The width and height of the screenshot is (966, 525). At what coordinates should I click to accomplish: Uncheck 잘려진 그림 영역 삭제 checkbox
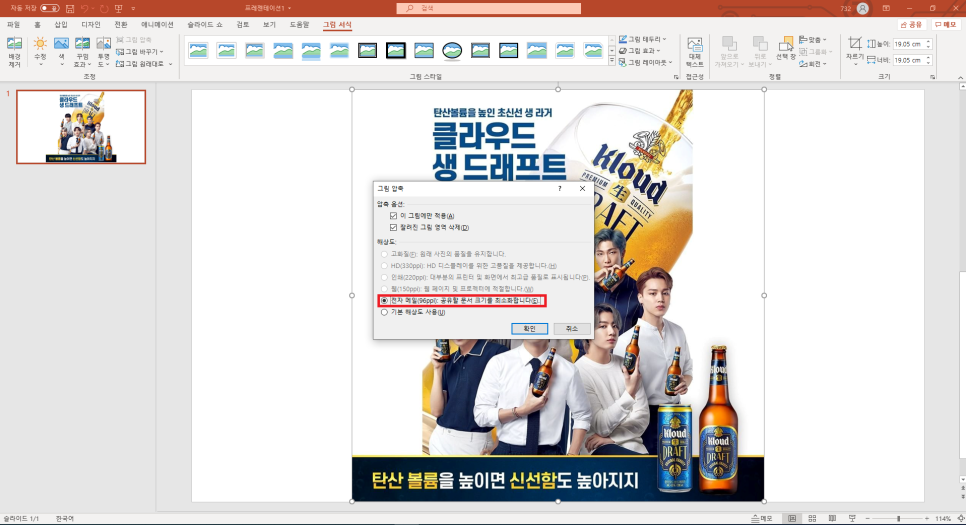[x=393, y=227]
